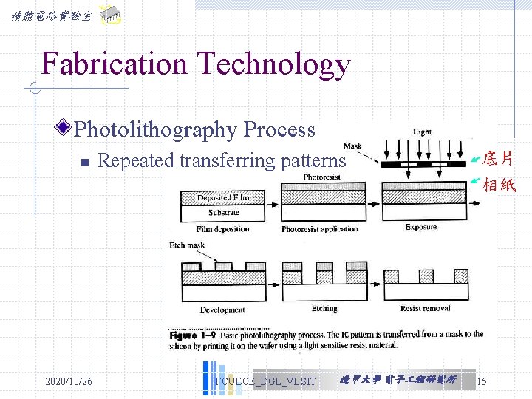Viewport: 532px width, 399px height.
Task: Click the 'Figure 1-9' caption label
Action: [x=192, y=335]
